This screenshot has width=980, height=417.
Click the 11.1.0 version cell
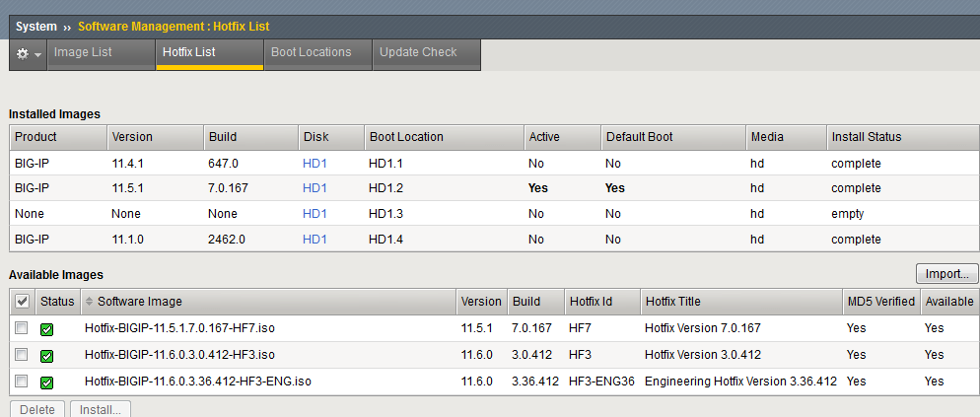(x=128, y=240)
